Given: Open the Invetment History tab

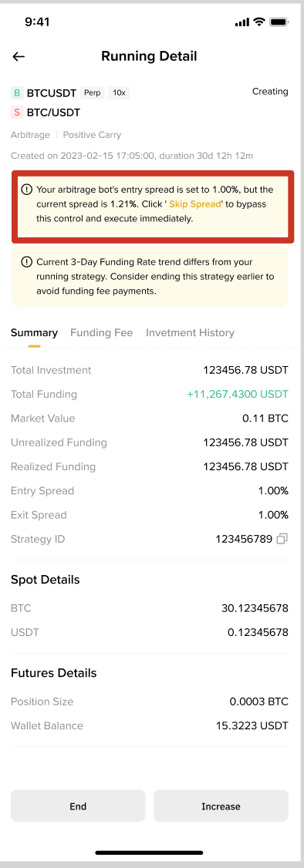Looking at the screenshot, I should click(x=190, y=333).
